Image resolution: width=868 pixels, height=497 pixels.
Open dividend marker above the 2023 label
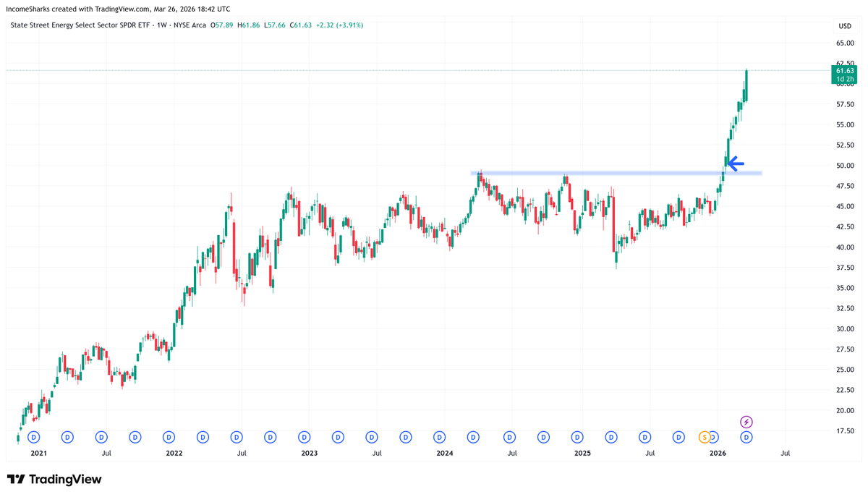point(305,437)
